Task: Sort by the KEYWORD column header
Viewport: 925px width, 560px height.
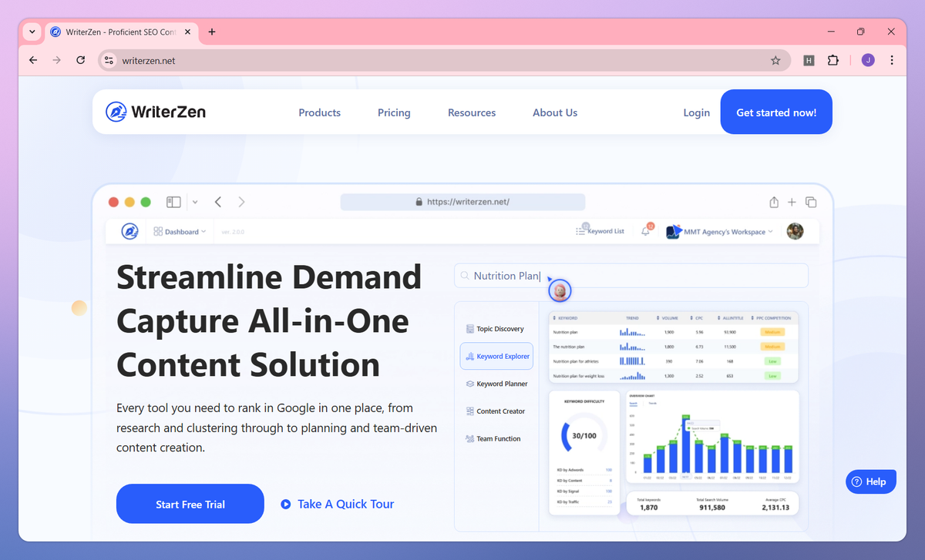Action: click(x=566, y=318)
